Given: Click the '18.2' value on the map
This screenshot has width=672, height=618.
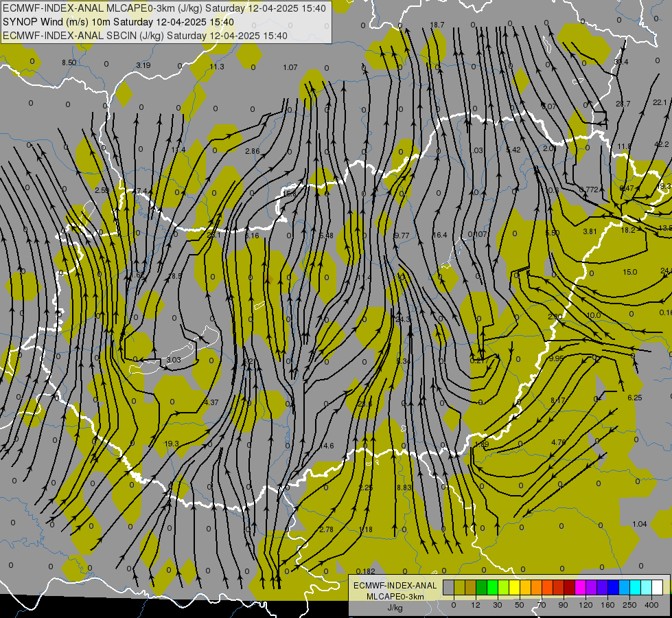Looking at the screenshot, I should [628, 230].
